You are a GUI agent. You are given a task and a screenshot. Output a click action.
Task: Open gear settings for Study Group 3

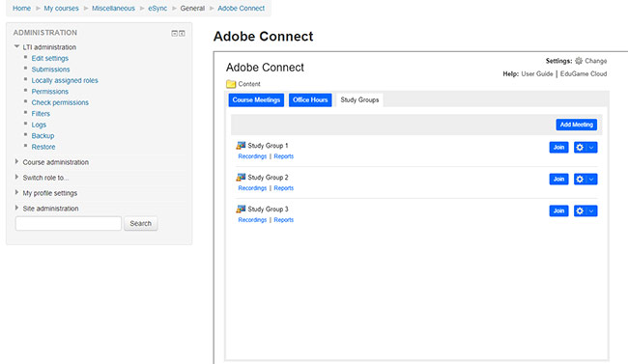(x=580, y=210)
